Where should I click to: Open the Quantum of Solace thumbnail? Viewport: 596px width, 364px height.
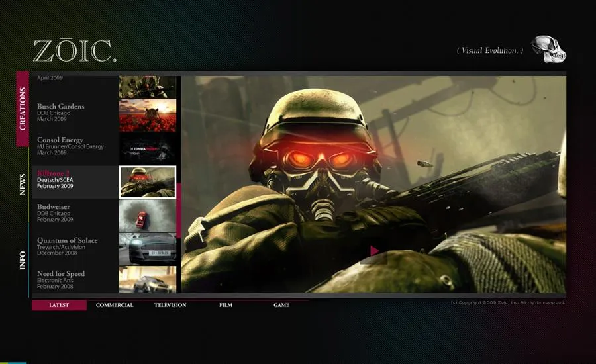(x=148, y=249)
